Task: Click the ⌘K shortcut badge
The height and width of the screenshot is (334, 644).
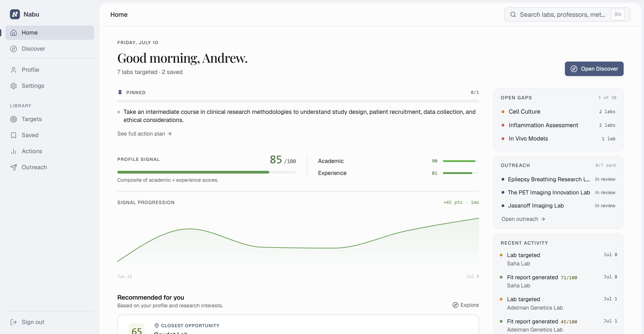Action: pos(618,14)
